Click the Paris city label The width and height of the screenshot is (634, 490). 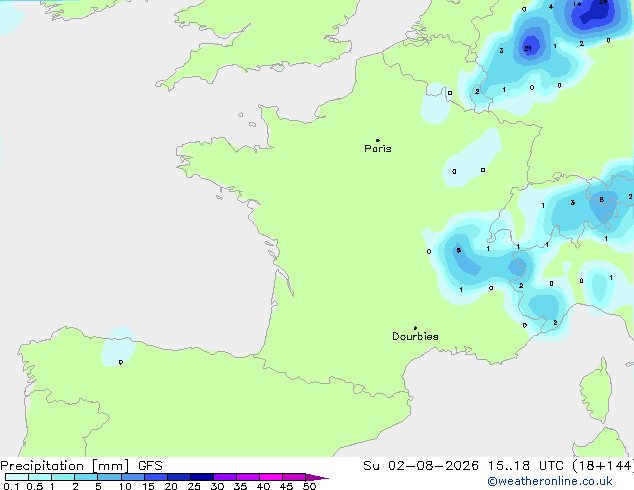tap(378, 149)
